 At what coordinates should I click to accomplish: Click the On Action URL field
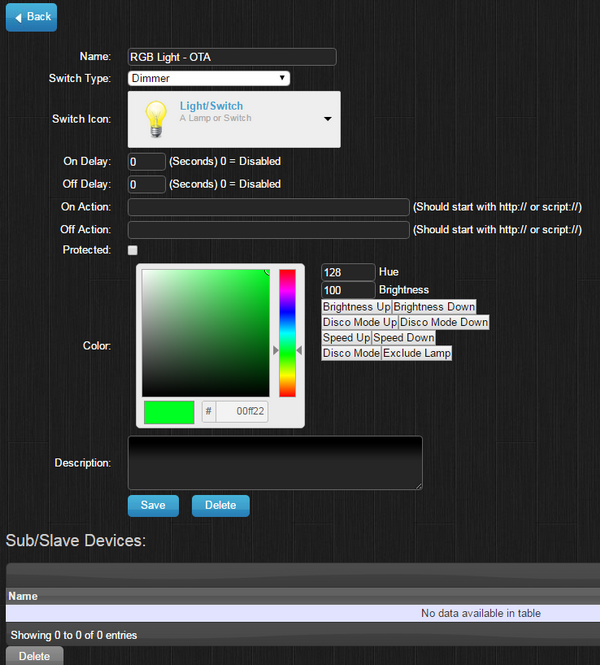[x=269, y=207]
